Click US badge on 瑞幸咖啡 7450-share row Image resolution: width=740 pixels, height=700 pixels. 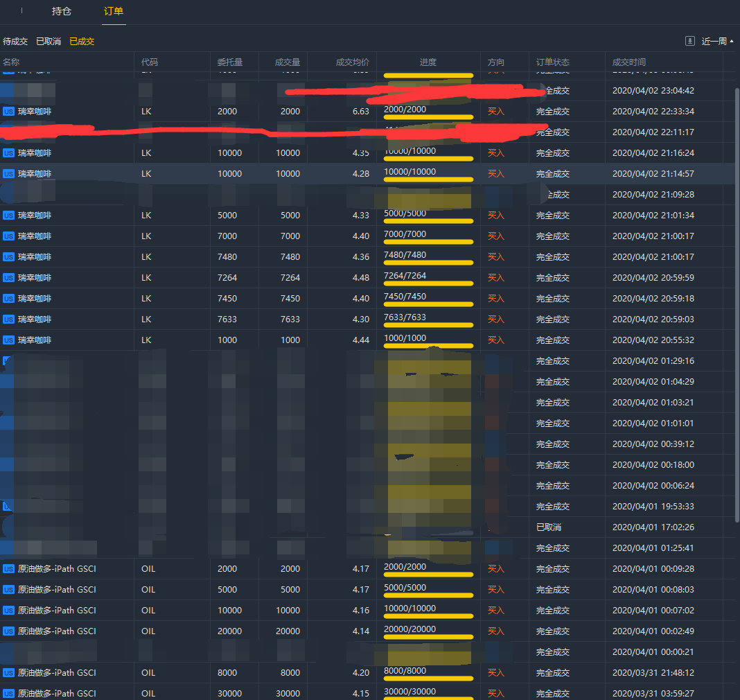click(8, 298)
